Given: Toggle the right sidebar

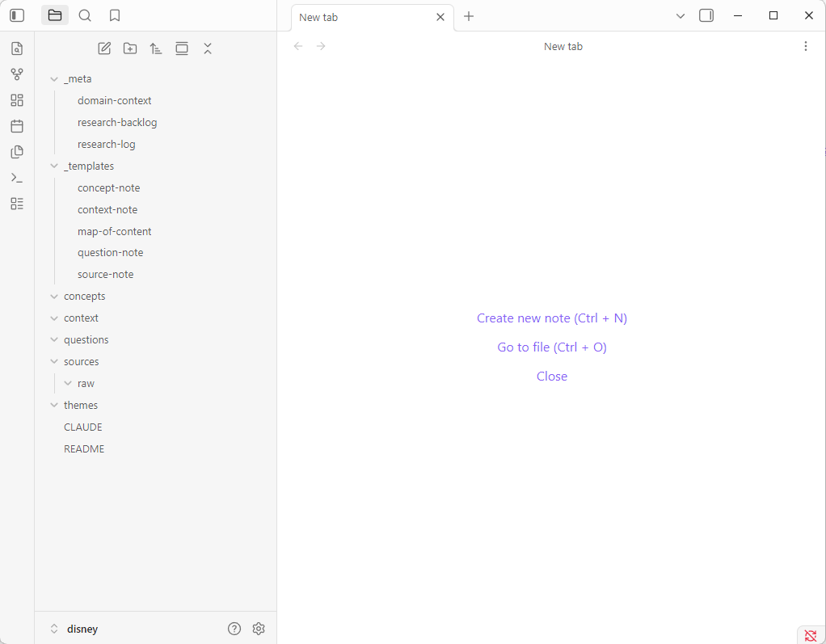Looking at the screenshot, I should pos(706,15).
